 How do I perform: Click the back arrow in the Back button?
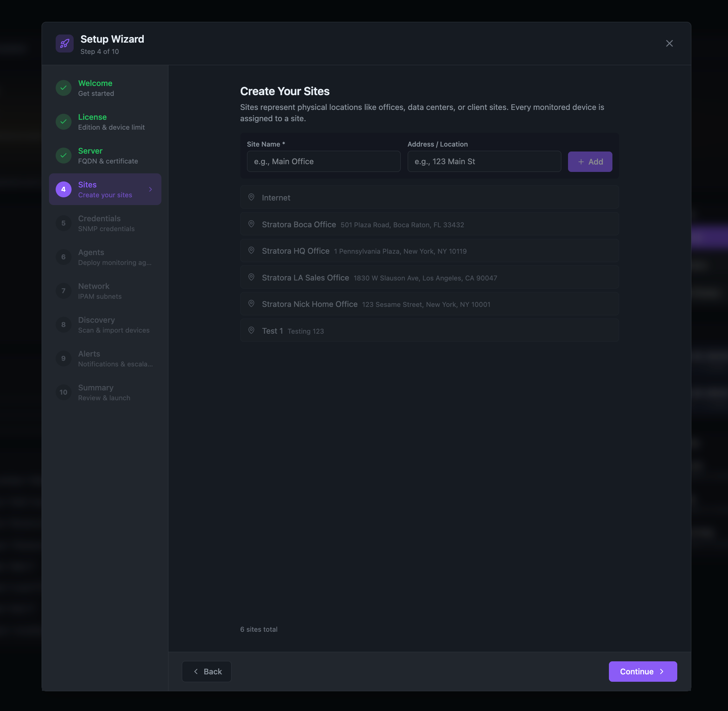(x=196, y=672)
